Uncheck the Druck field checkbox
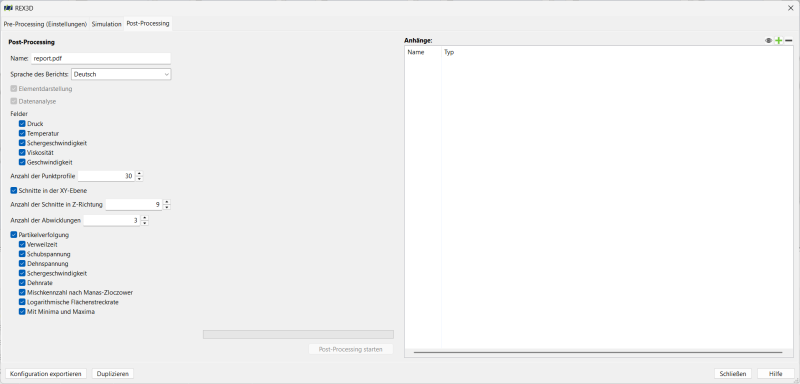 coord(22,124)
